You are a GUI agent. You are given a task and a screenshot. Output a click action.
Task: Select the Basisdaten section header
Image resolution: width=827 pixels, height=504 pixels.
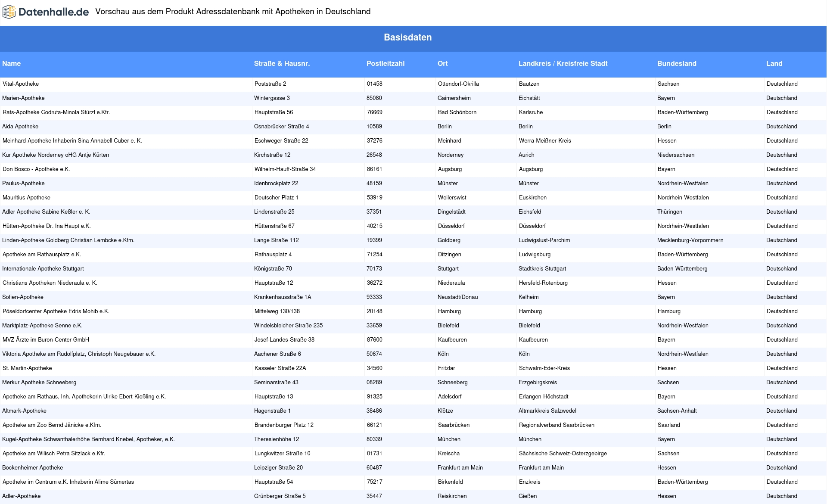coord(408,37)
